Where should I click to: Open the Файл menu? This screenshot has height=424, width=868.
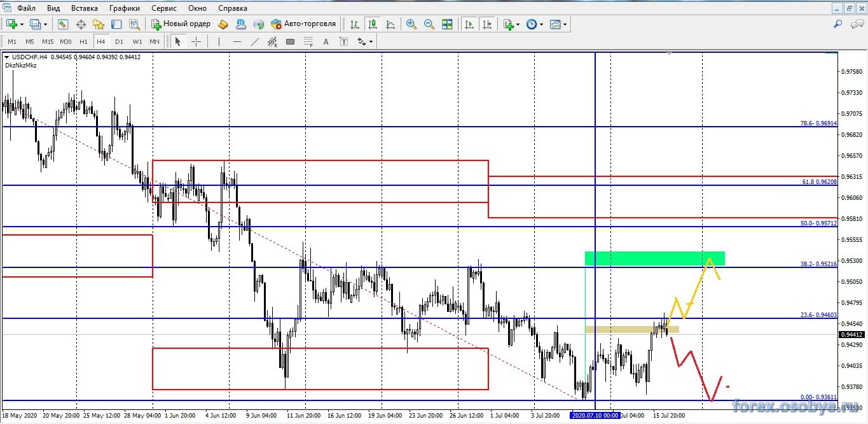click(26, 8)
